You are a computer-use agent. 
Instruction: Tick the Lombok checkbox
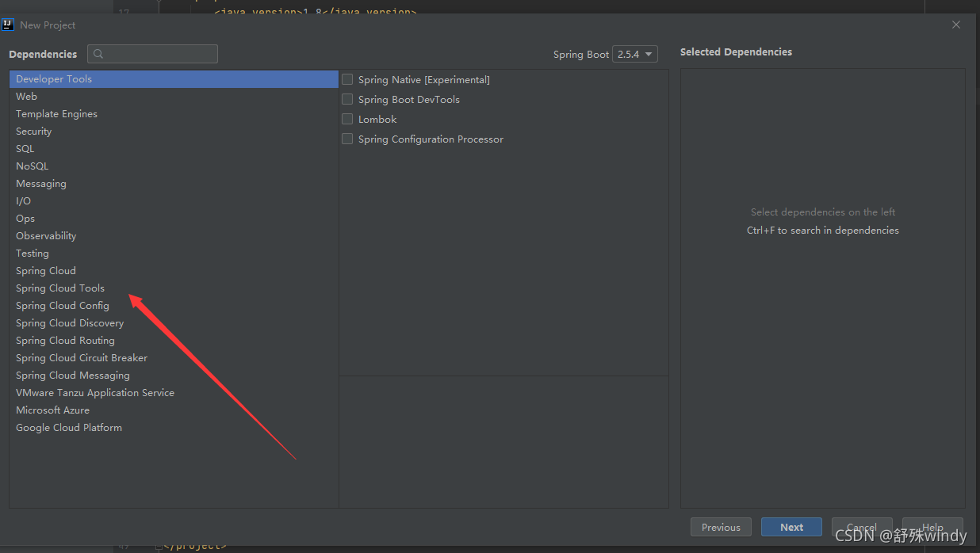(x=347, y=119)
